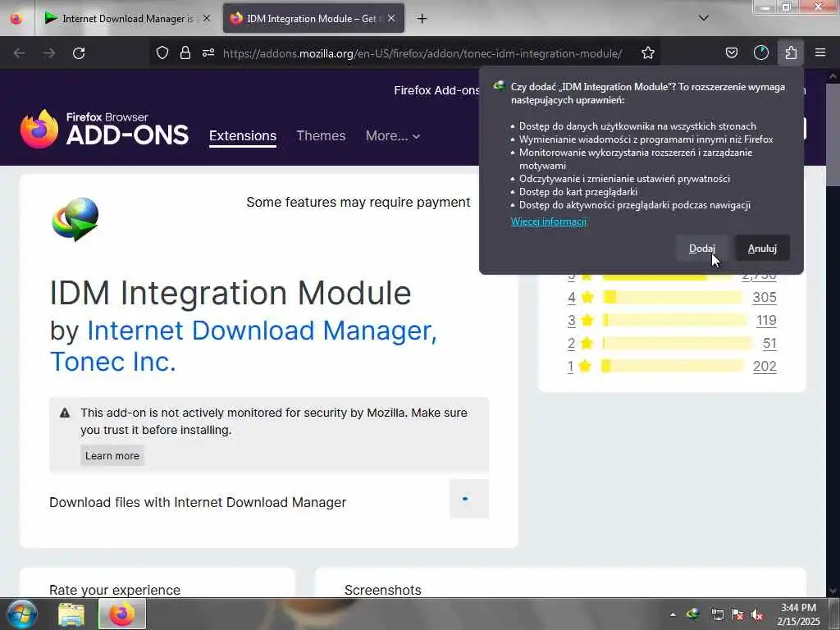Select the IDM Integration Module tab
840x630 pixels.
click(x=313, y=19)
